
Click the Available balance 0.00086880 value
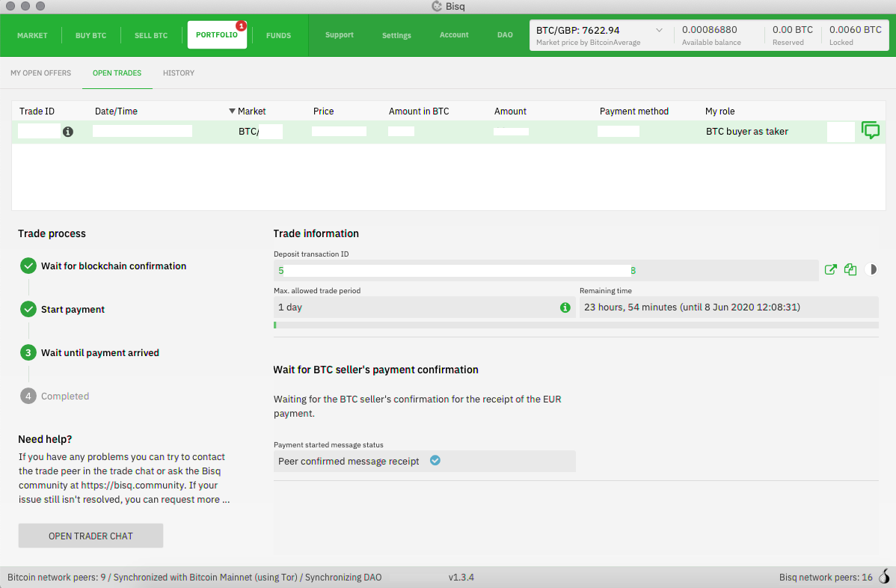[709, 30]
